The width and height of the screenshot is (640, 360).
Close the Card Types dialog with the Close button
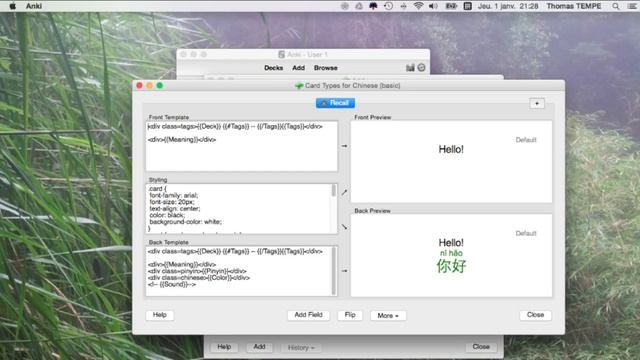coord(535,315)
